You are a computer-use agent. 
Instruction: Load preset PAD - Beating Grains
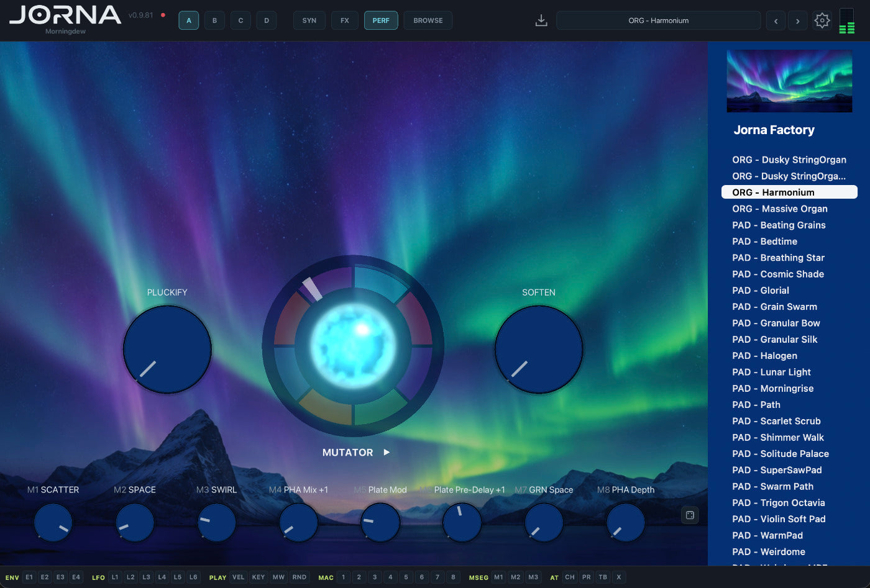pos(789,225)
